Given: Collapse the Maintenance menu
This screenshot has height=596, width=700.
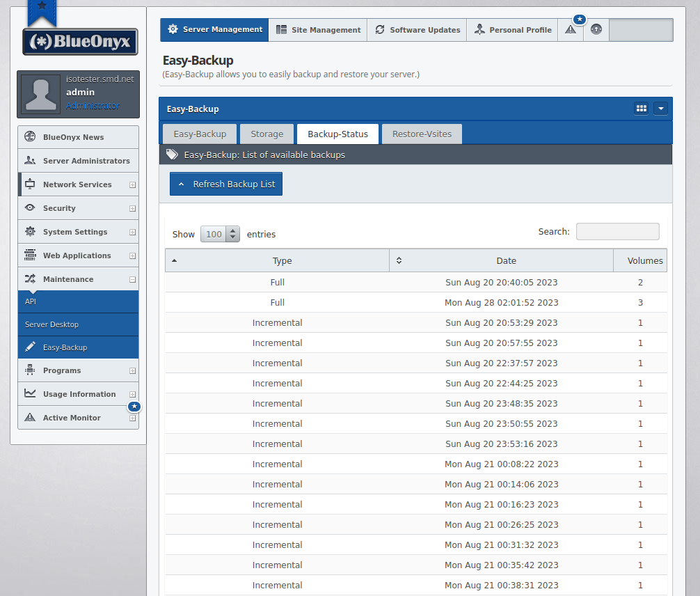Looking at the screenshot, I should click(x=133, y=280).
